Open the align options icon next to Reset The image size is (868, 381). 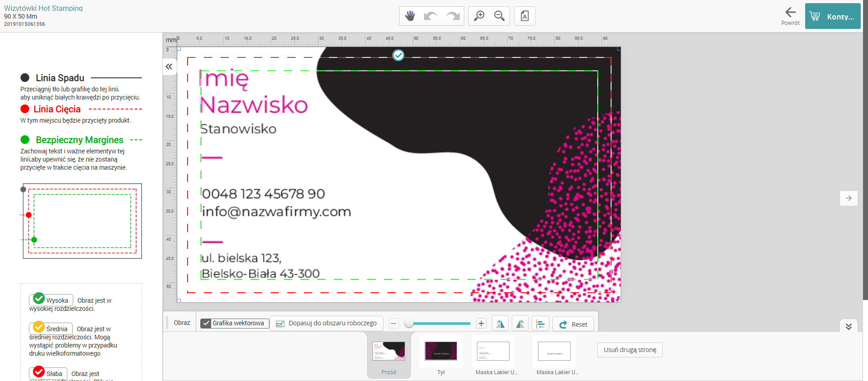541,324
